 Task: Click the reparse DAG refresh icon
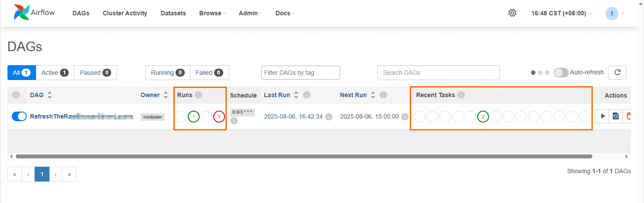[x=616, y=116]
